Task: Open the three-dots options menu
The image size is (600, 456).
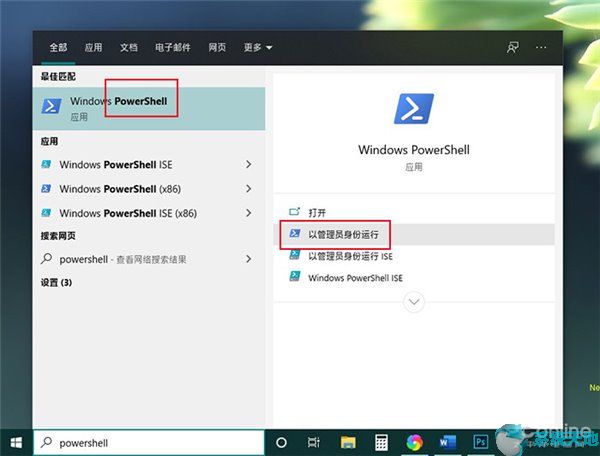Action: coord(541,47)
